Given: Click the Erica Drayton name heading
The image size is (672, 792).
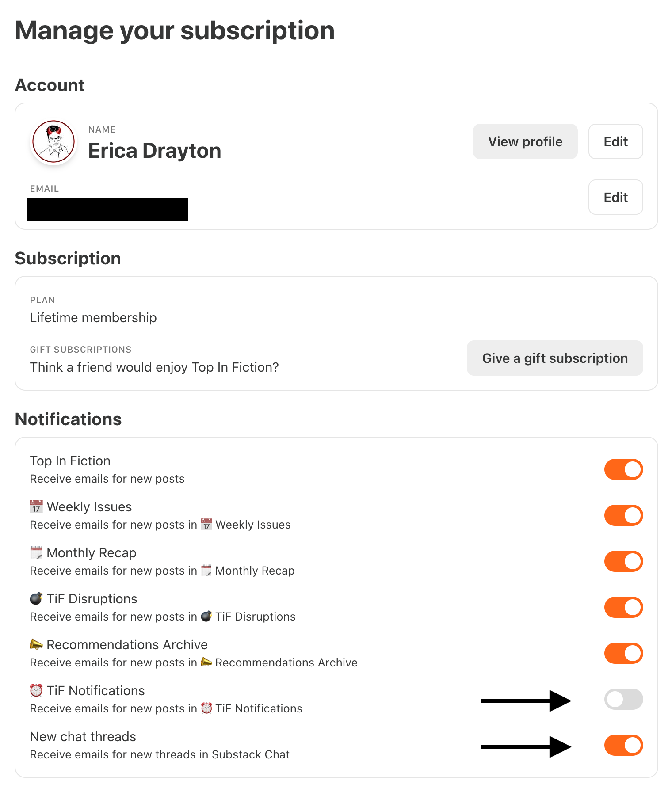Looking at the screenshot, I should (x=155, y=151).
